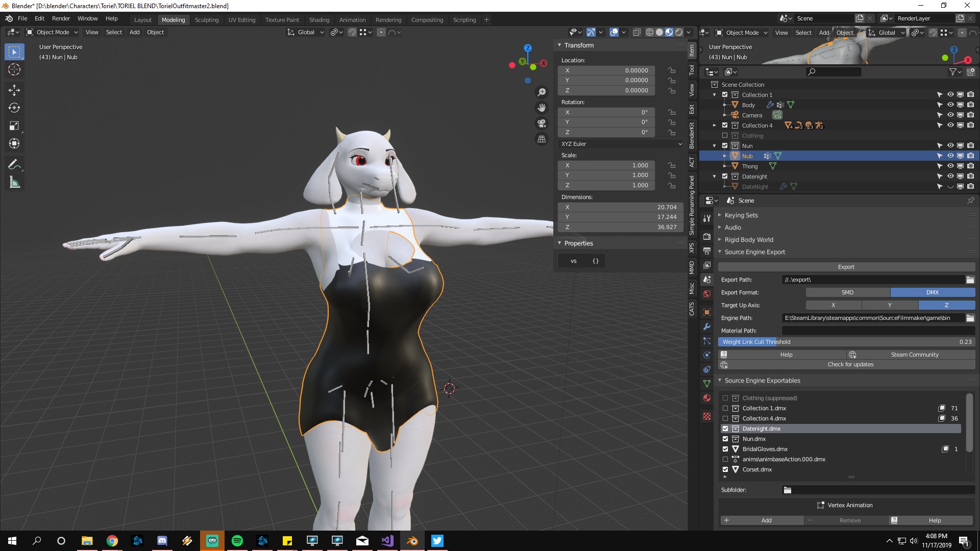This screenshot has height=551, width=980.
Task: Select the Move tool in toolbar
Action: coord(14,90)
